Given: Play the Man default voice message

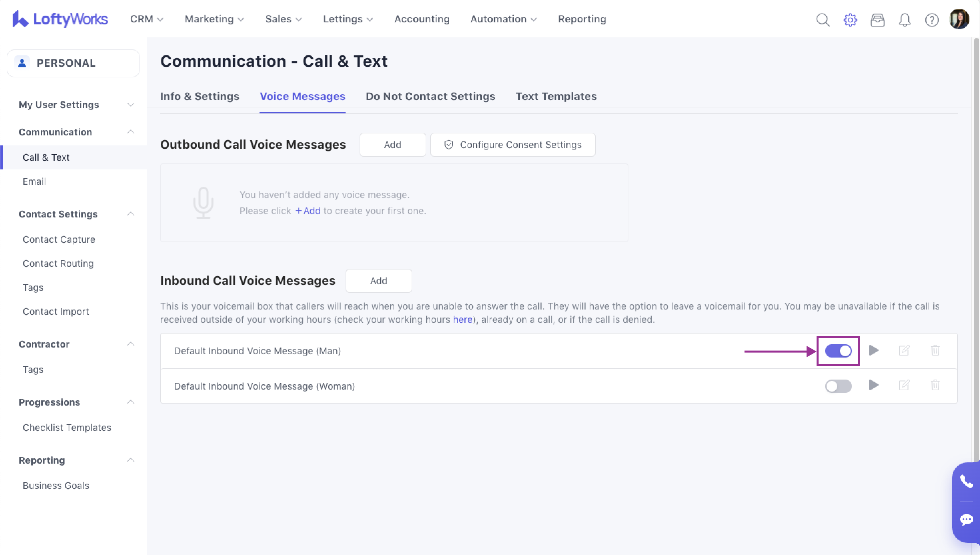Looking at the screenshot, I should pos(874,350).
